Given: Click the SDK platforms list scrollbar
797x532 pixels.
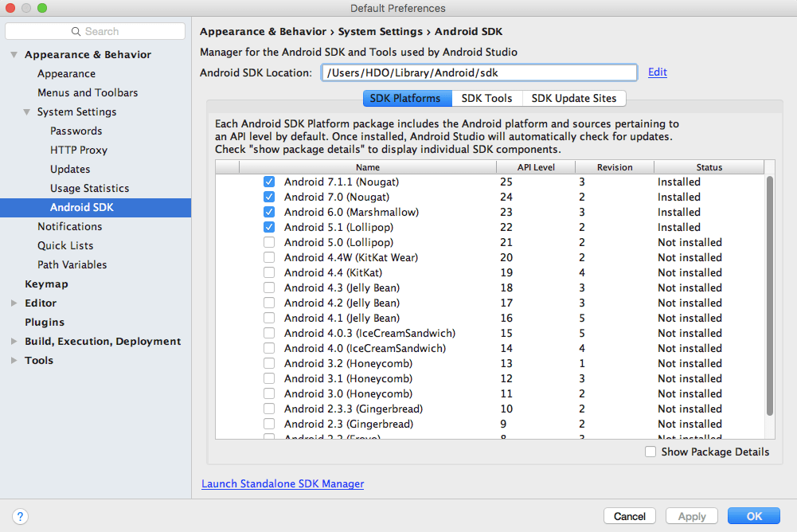Looking at the screenshot, I should [x=770, y=296].
